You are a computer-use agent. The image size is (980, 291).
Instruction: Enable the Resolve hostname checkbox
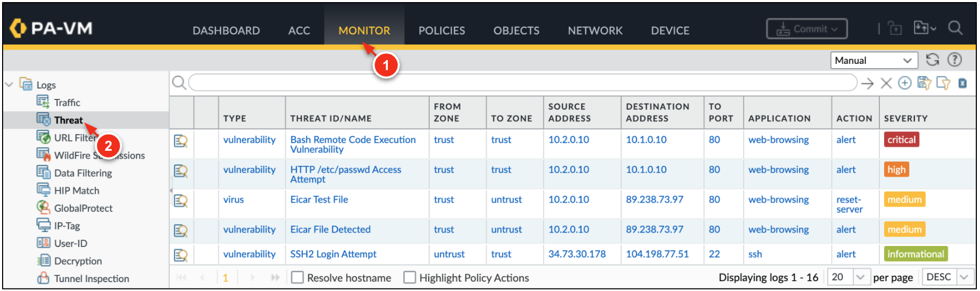[298, 277]
